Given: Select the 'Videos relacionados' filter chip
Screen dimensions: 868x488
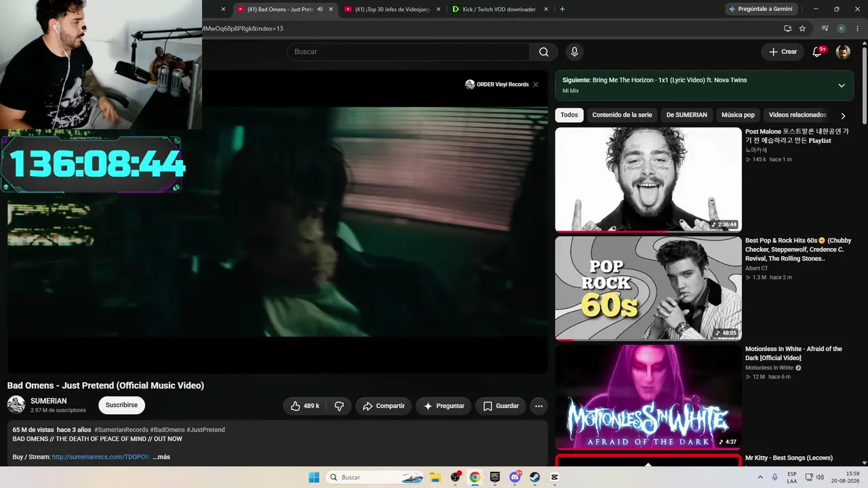Looking at the screenshot, I should tap(797, 115).
